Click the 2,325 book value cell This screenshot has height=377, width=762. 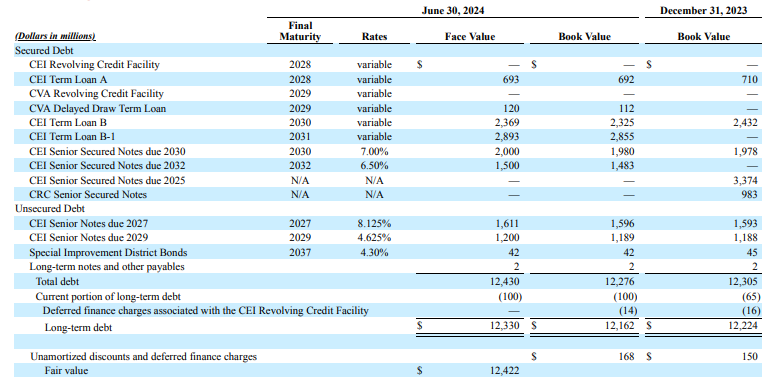(x=622, y=122)
